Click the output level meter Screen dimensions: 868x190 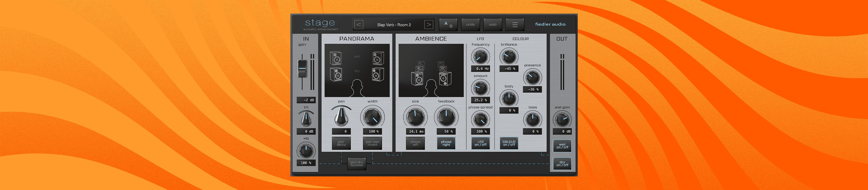pos(562,72)
